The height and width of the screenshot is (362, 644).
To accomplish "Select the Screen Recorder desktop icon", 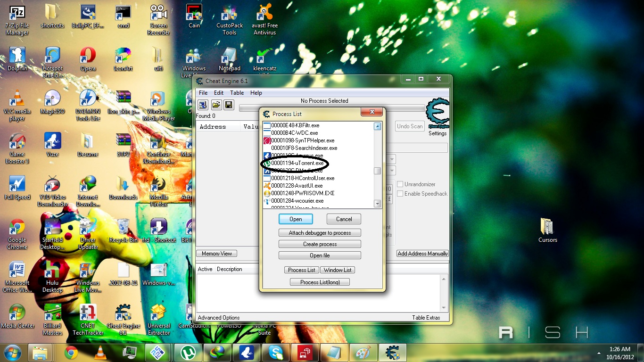I will [x=158, y=21].
